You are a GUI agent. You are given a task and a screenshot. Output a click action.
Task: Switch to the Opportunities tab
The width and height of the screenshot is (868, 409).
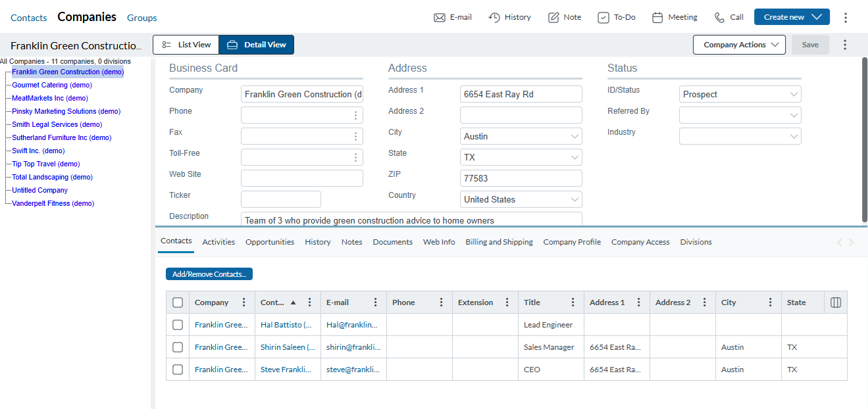point(270,242)
